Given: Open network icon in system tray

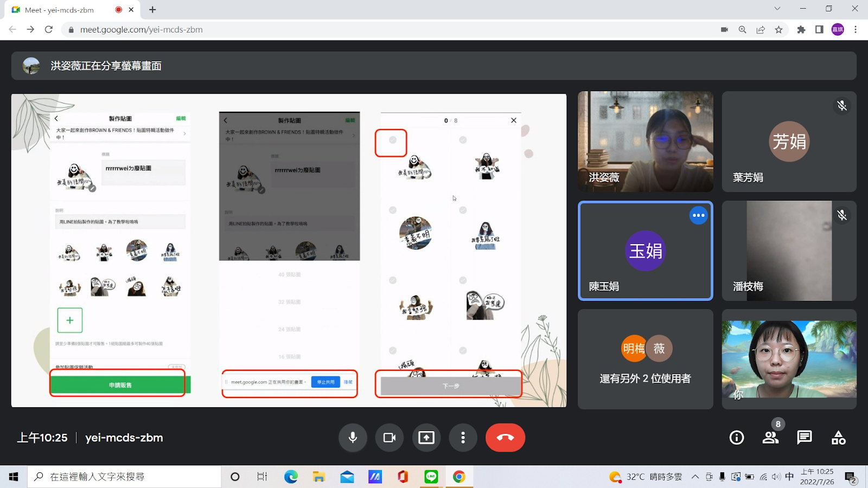Looking at the screenshot, I should (x=763, y=477).
